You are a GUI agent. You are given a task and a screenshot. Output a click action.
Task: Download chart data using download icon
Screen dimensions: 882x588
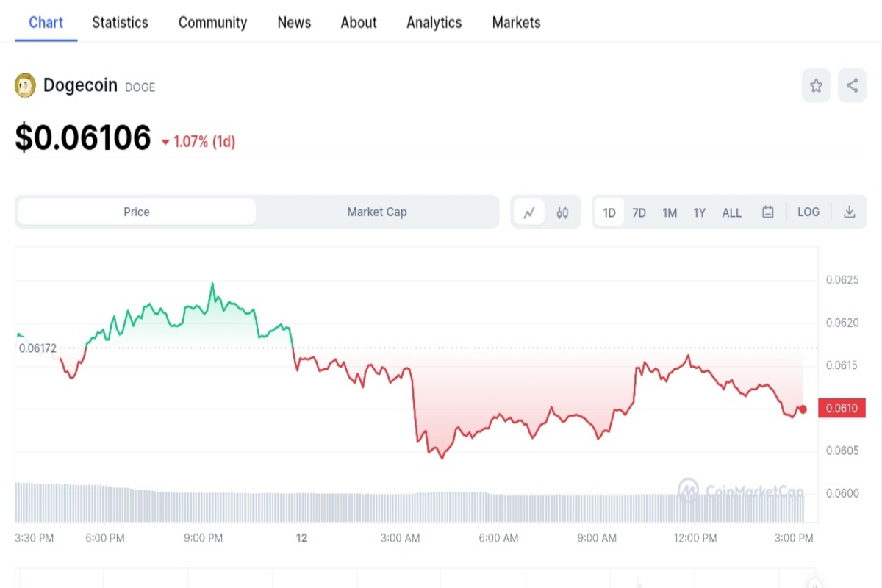coord(850,212)
